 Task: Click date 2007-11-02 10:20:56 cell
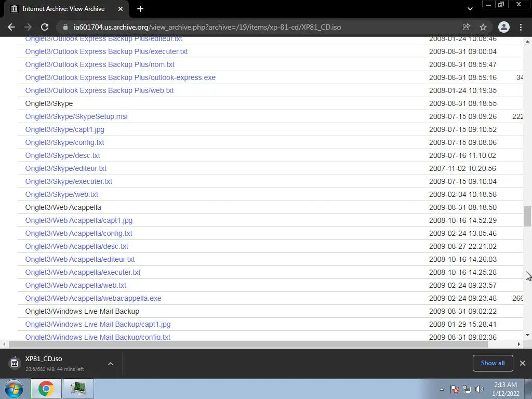coord(463,168)
